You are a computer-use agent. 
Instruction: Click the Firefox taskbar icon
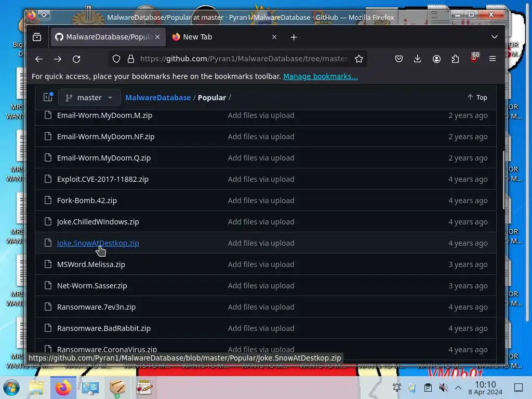[x=63, y=388]
